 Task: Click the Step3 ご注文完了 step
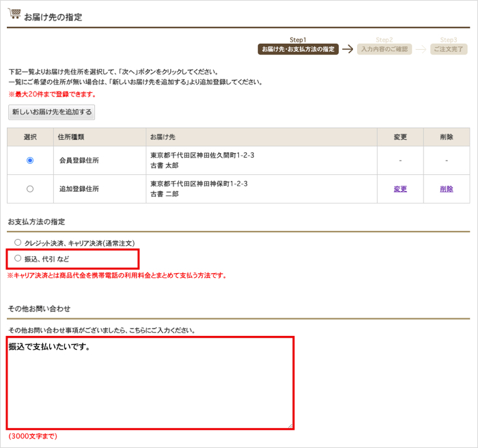(449, 49)
